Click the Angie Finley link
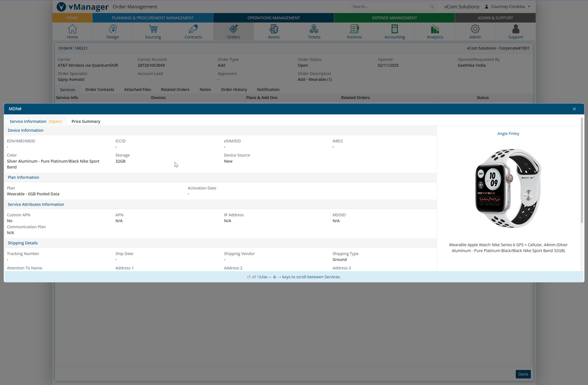The image size is (588, 385). click(508, 133)
